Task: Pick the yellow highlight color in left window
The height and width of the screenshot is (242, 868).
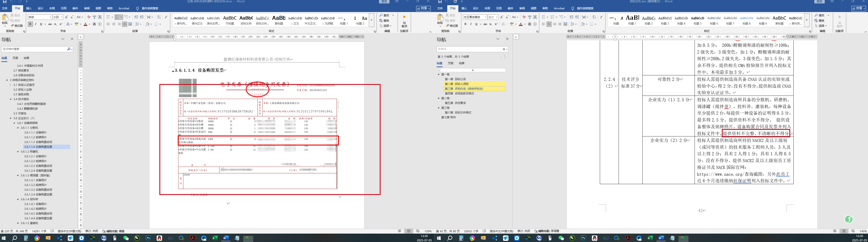Action: [76, 24]
